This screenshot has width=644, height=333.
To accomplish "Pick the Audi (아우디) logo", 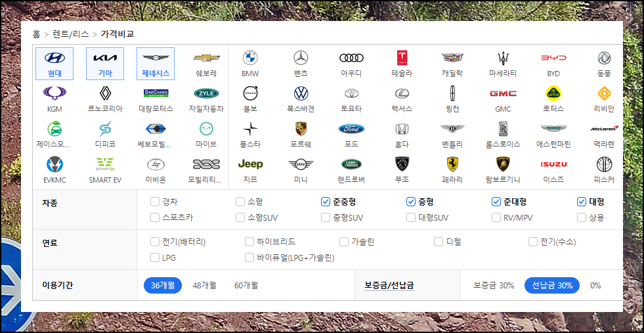I will pyautogui.click(x=352, y=58).
